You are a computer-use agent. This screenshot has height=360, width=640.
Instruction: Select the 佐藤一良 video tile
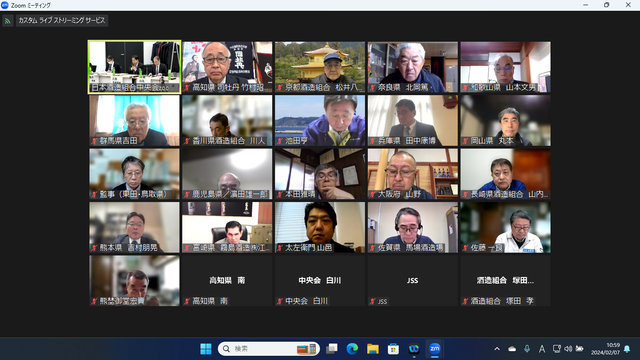[505, 227]
